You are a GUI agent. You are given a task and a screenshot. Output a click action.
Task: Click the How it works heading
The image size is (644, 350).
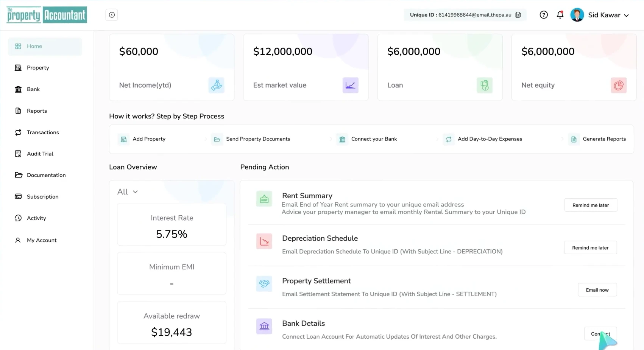pyautogui.click(x=167, y=117)
